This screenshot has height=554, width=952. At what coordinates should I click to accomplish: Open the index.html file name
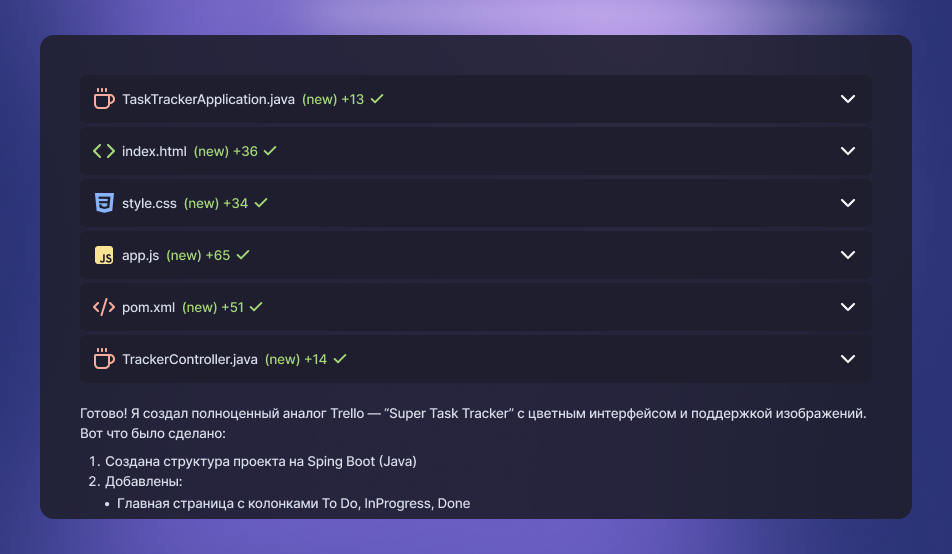tap(154, 151)
